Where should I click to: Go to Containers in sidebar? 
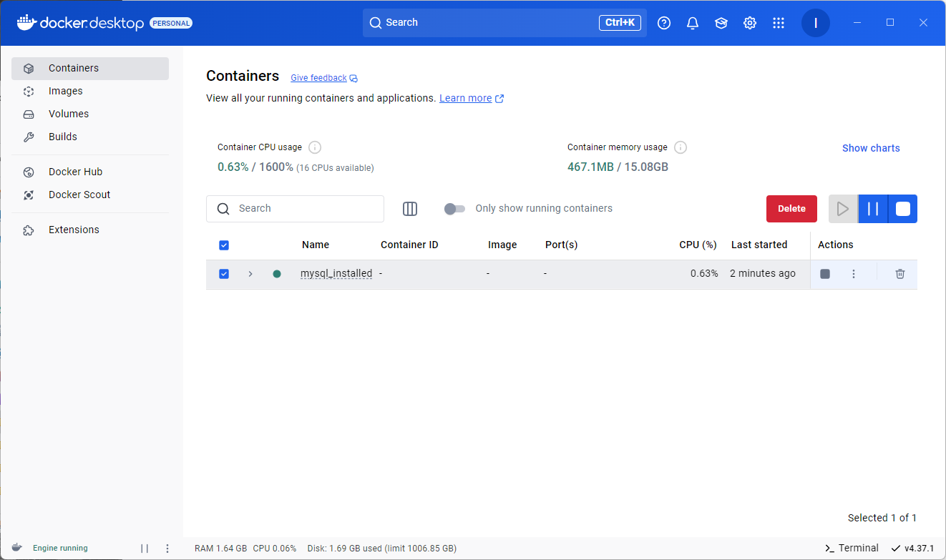tap(90, 69)
